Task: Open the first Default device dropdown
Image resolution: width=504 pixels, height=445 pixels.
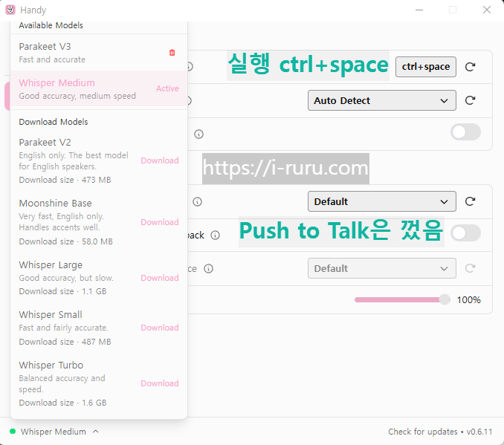Action: [381, 201]
